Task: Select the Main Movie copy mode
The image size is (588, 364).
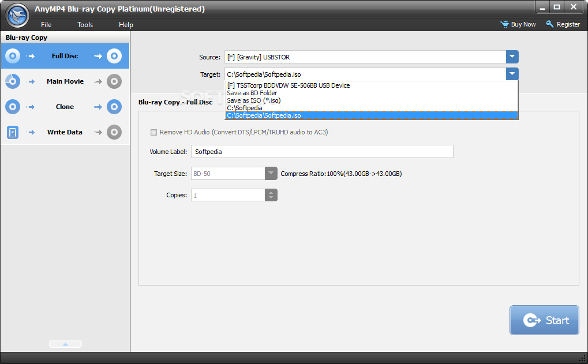Action: click(65, 81)
